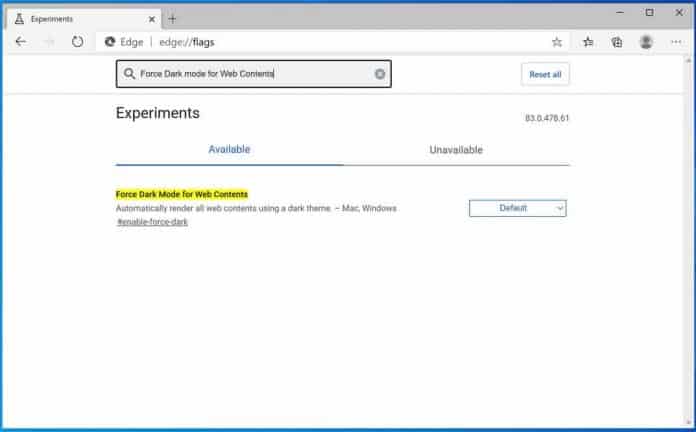This screenshot has width=696, height=432.
Task: Close the Experiments browser tab
Action: [x=152, y=19]
